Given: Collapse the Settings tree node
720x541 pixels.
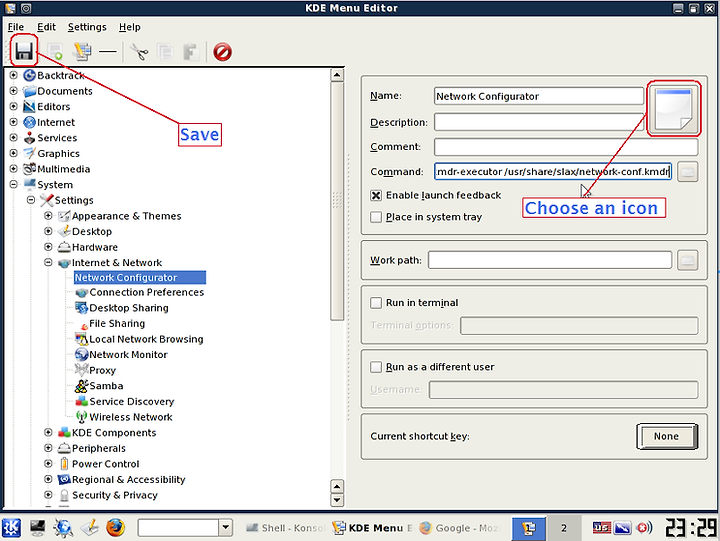Looking at the screenshot, I should pyautogui.click(x=31, y=200).
